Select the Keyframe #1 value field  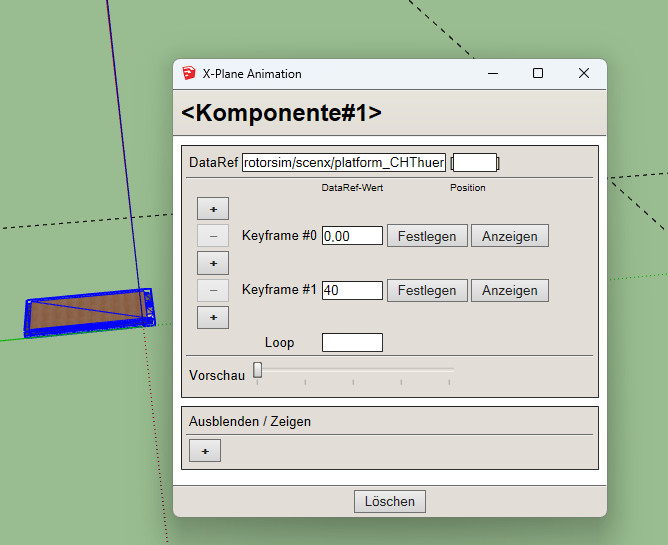coord(352,290)
